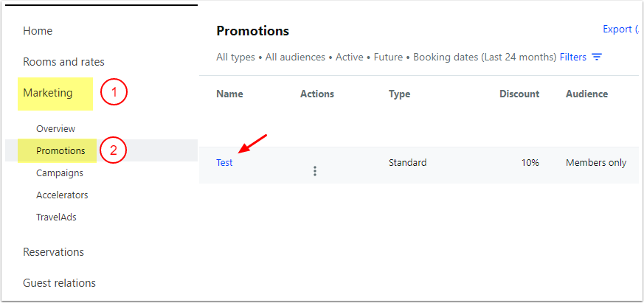Open the Test promotion link
Image resolution: width=644 pixels, height=303 pixels.
(x=224, y=163)
